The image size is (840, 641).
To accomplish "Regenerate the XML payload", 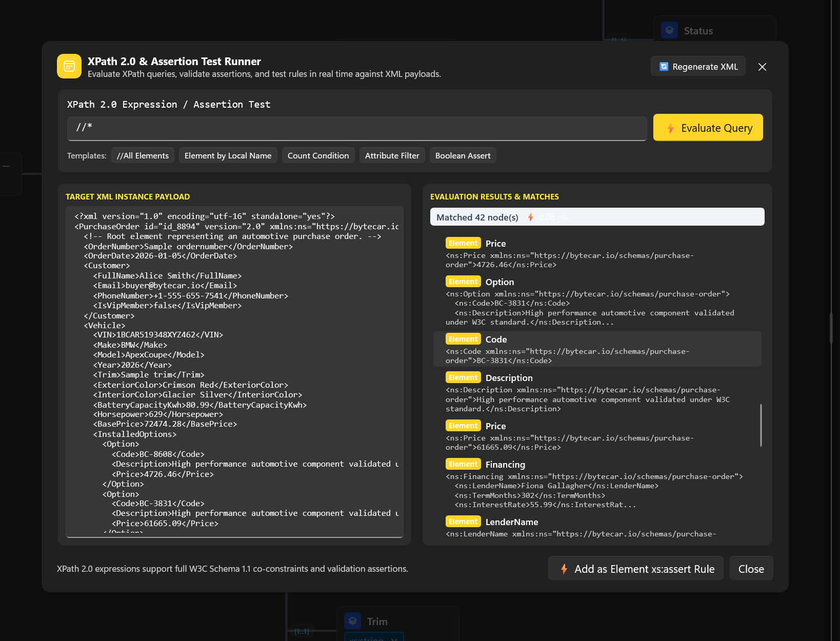I will (x=698, y=67).
